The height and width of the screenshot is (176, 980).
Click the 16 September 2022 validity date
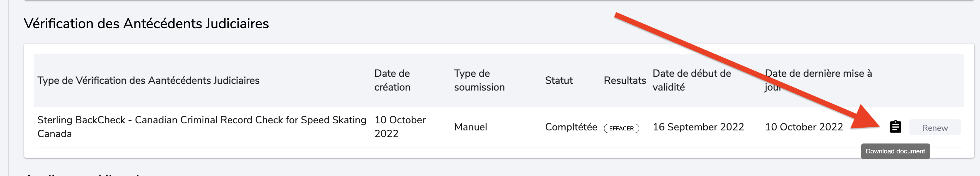tap(698, 127)
